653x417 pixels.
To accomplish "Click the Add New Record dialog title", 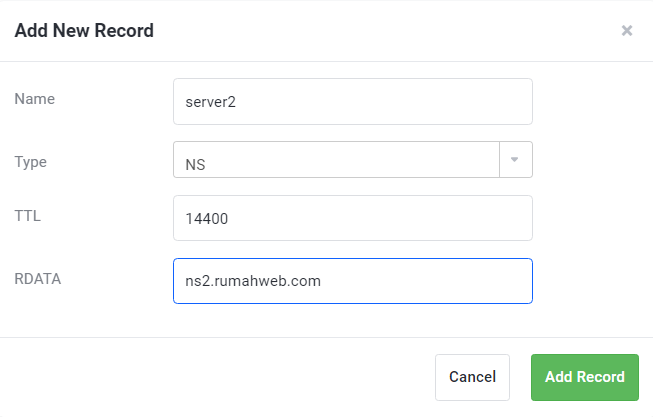I will [84, 30].
